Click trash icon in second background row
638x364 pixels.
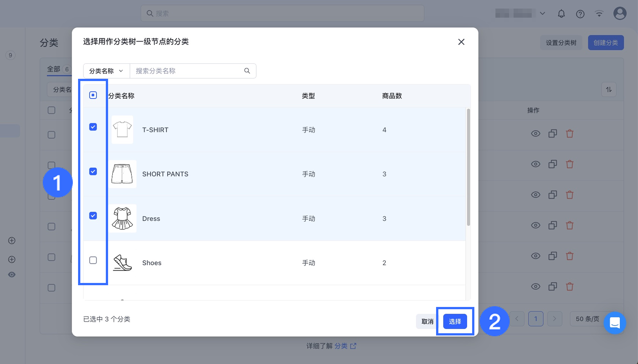pos(570,164)
